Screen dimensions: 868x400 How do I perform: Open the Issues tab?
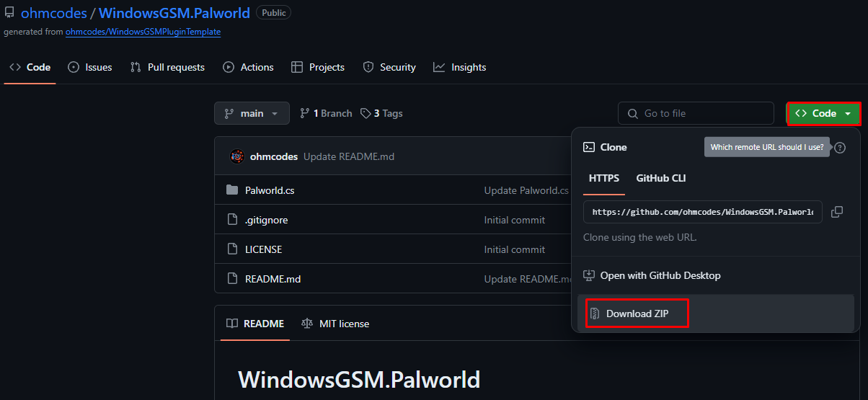pos(90,67)
